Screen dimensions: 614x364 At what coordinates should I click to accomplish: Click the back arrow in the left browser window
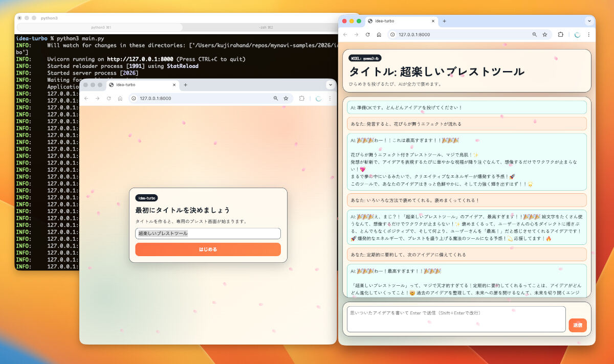tap(86, 98)
